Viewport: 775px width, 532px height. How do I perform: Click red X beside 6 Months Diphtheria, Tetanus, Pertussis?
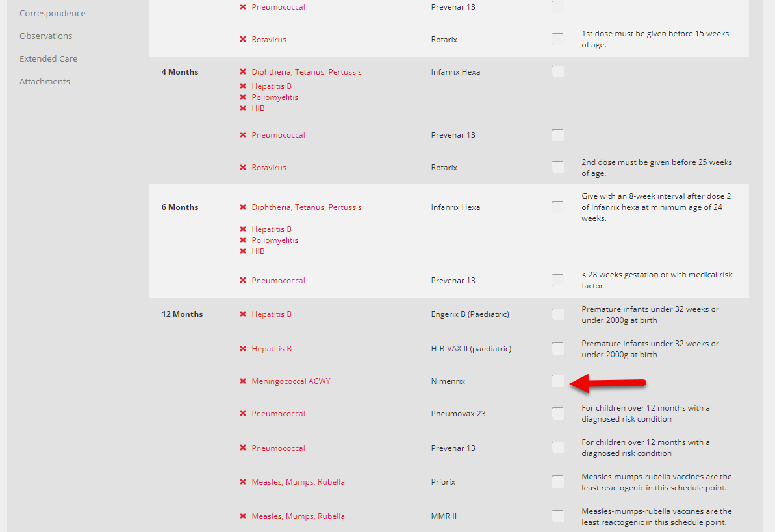[x=243, y=207]
